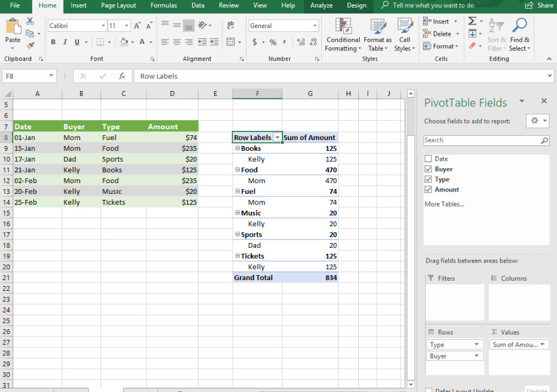
Task: Click the PivotTable fields Search box
Action: click(481, 140)
